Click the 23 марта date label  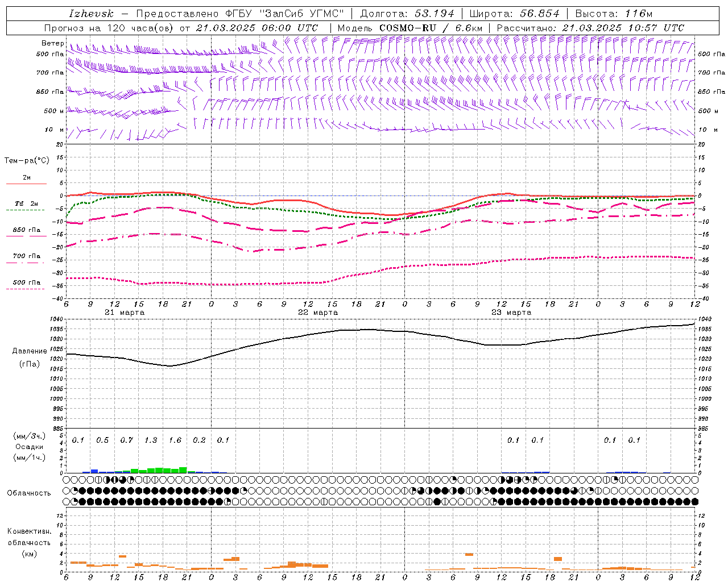click(511, 313)
